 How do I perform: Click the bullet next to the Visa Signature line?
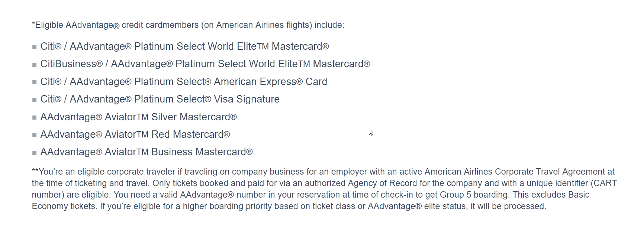(x=34, y=100)
